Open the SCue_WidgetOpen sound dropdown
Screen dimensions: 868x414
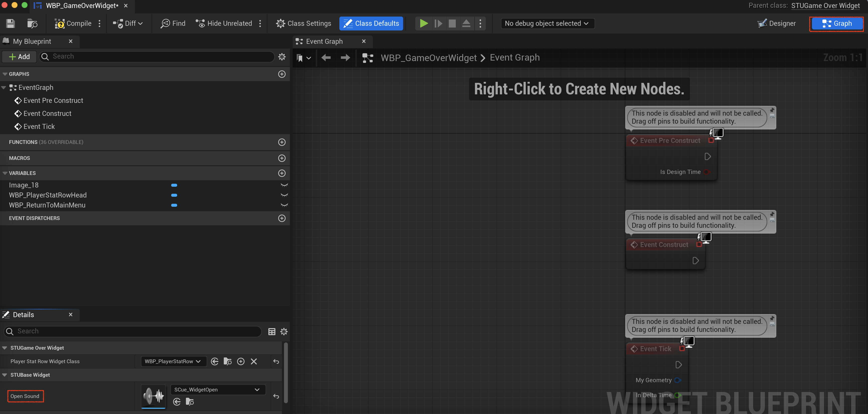218,389
